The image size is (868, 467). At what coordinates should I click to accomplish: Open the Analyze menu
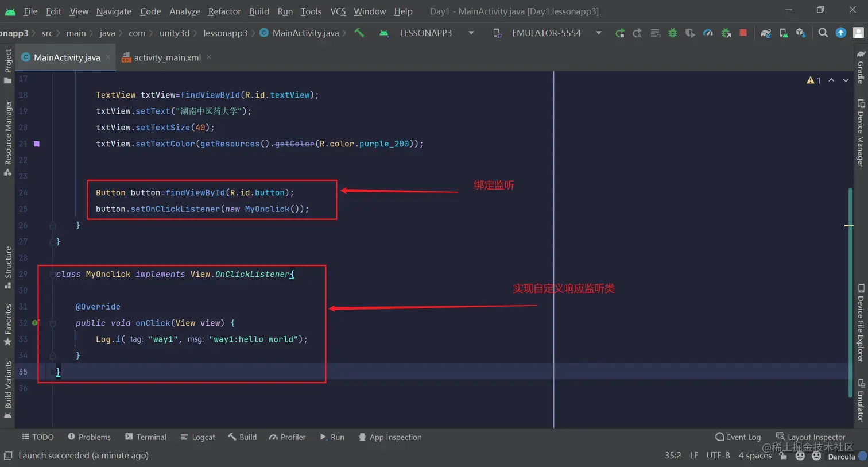(x=185, y=11)
